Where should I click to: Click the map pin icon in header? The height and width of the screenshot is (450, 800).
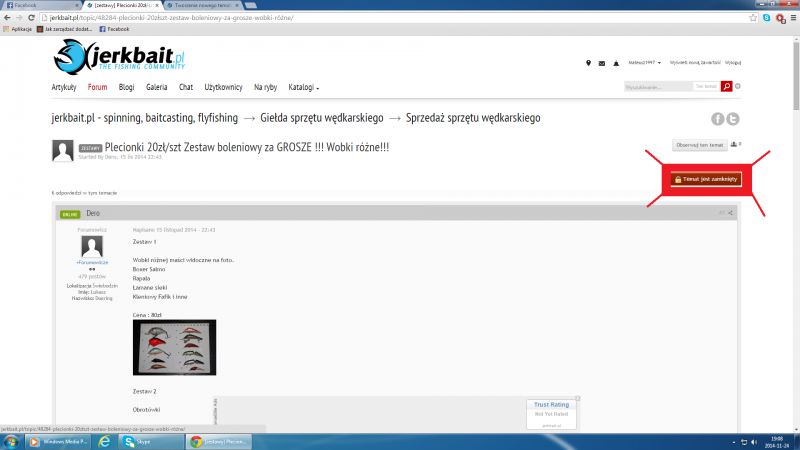588,63
